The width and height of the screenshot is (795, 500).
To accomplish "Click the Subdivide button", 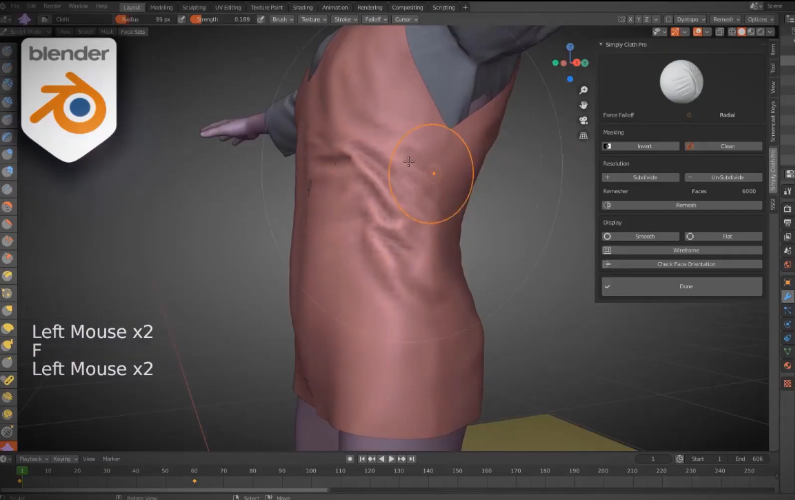I will click(x=640, y=177).
